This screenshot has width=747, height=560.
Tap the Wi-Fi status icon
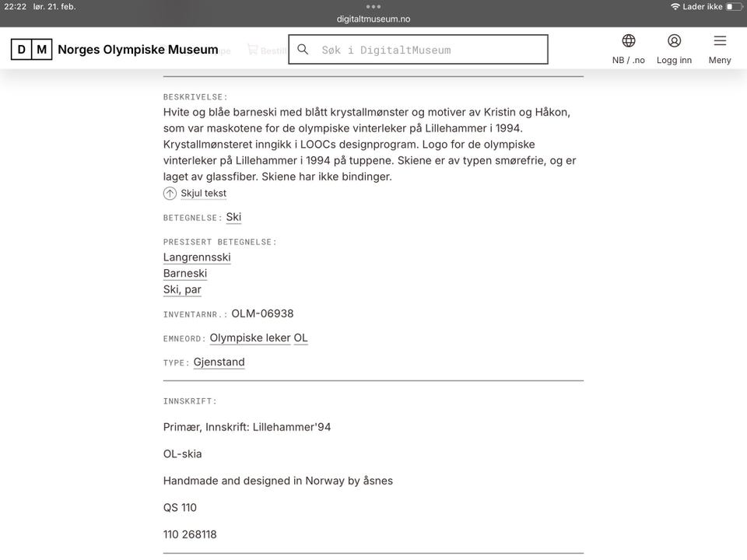pos(675,7)
